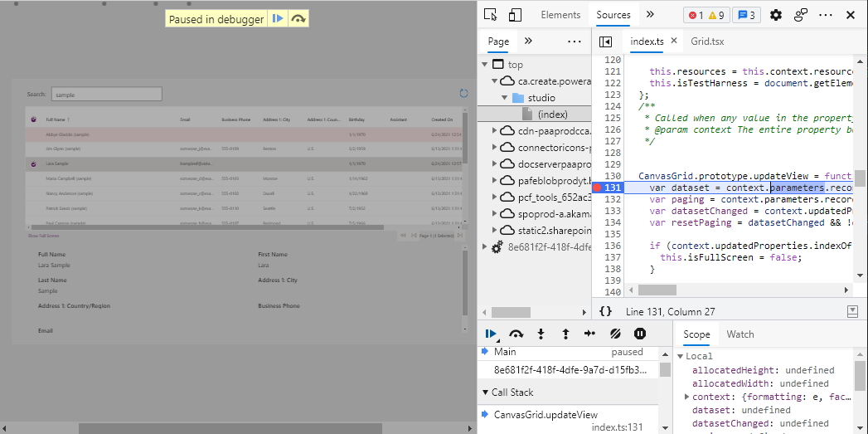Open the Scope tab
The height and width of the screenshot is (434, 868).
click(x=696, y=334)
